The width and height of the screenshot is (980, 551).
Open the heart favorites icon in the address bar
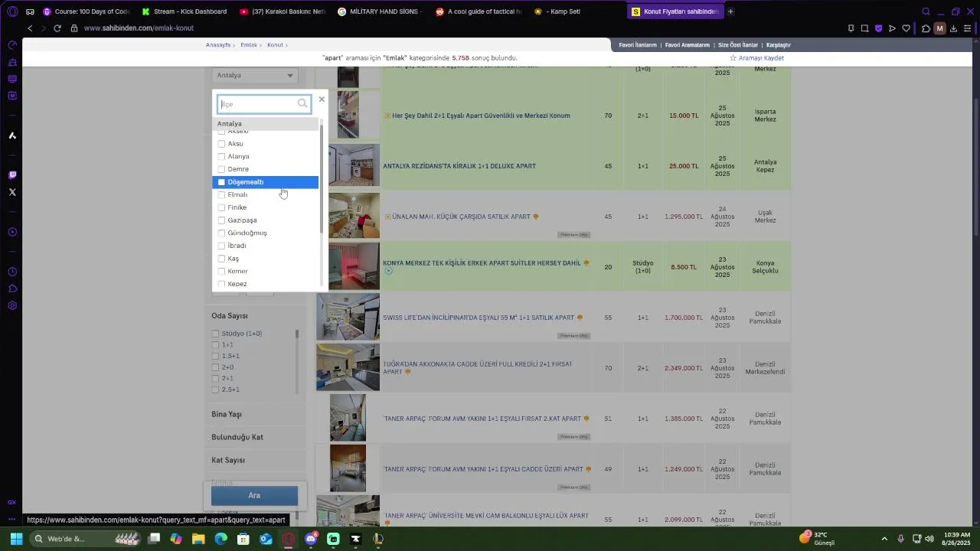(x=906, y=28)
